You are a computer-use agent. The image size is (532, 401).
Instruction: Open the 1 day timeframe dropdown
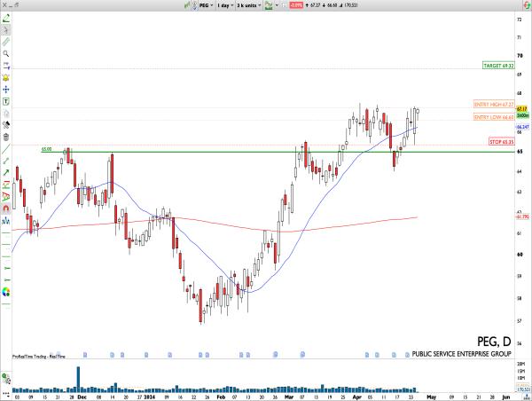click(225, 5)
